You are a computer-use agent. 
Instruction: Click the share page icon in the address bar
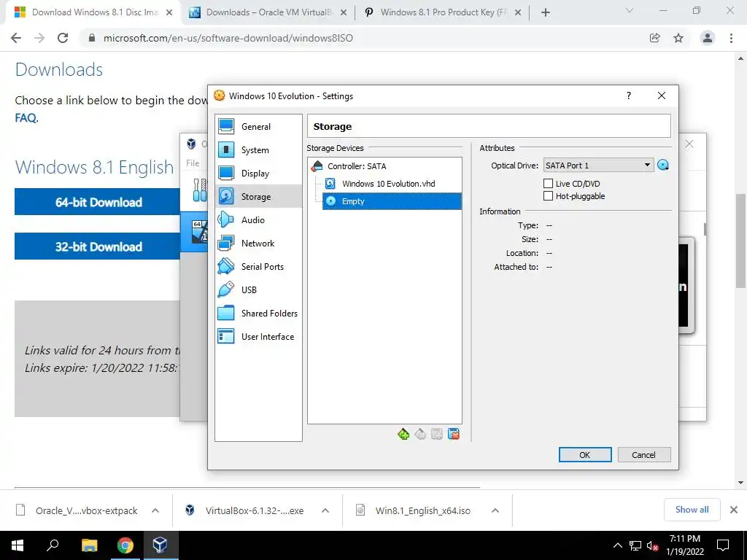(654, 38)
